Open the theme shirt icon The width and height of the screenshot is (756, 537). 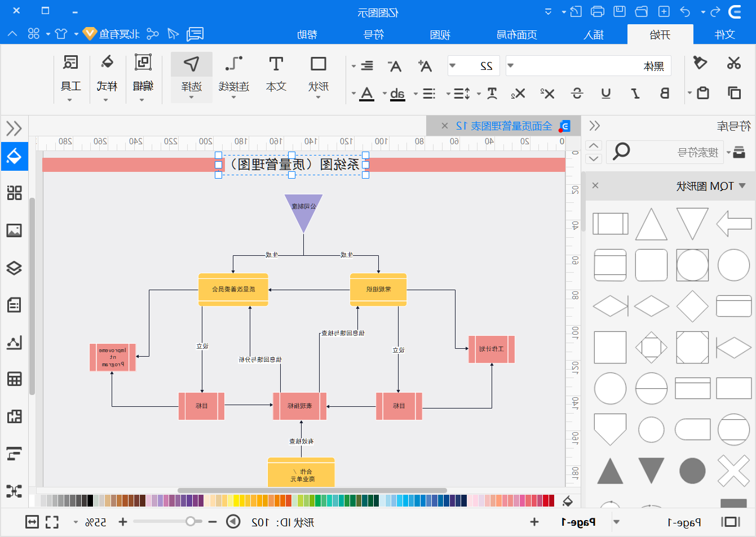point(61,34)
